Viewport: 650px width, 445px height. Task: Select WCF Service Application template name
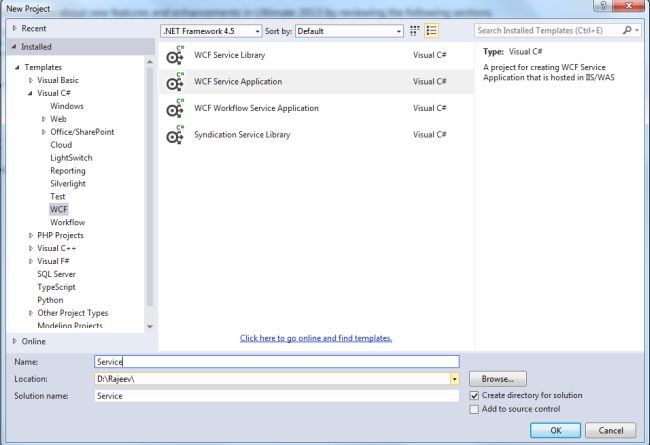(238, 82)
